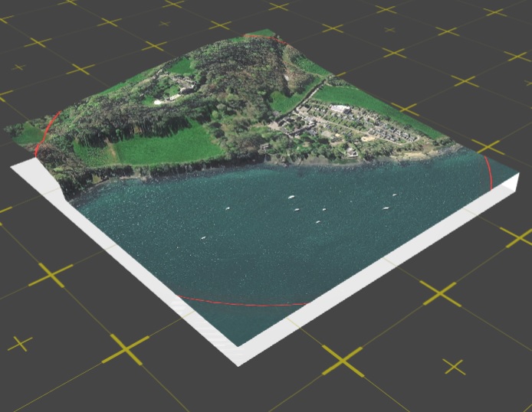Click the red arc at the right edge
The width and height of the screenshot is (532, 412).
[488, 170]
